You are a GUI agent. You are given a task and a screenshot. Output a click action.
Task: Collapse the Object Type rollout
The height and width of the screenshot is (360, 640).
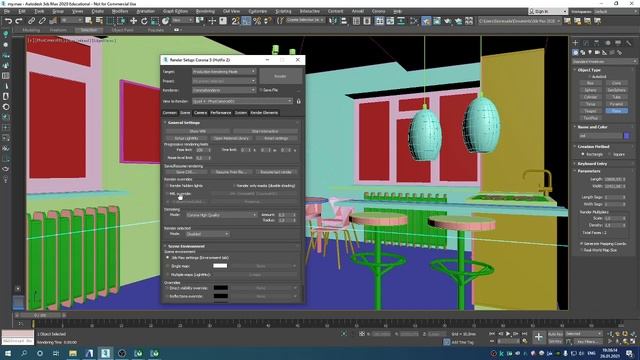pyautogui.click(x=589, y=70)
